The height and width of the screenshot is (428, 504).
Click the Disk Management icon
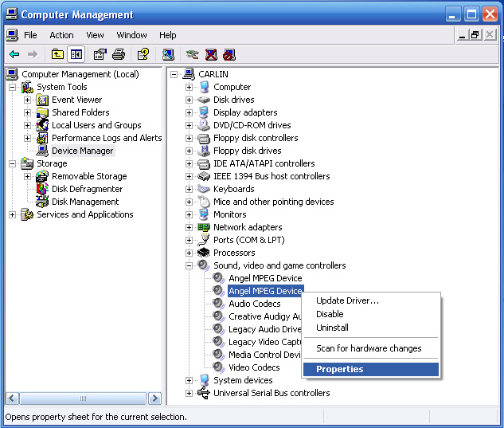42,202
